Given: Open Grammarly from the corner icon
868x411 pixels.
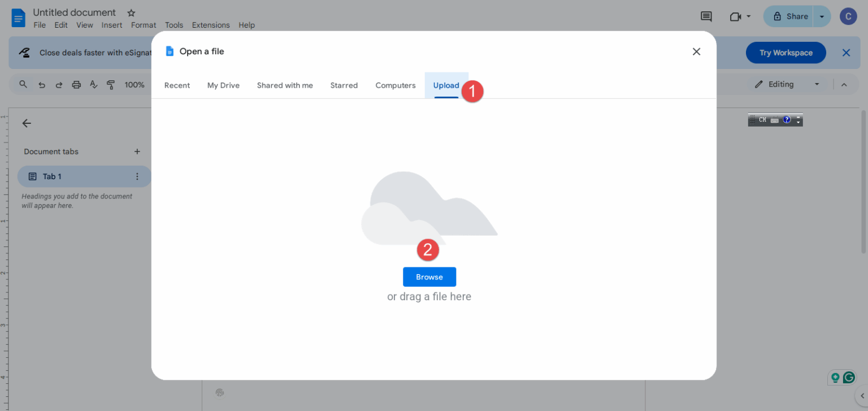Looking at the screenshot, I should point(849,377).
